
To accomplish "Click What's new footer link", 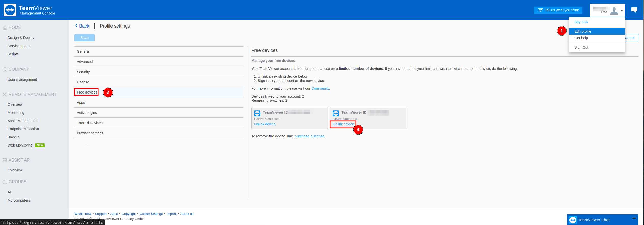I will 83,214.
